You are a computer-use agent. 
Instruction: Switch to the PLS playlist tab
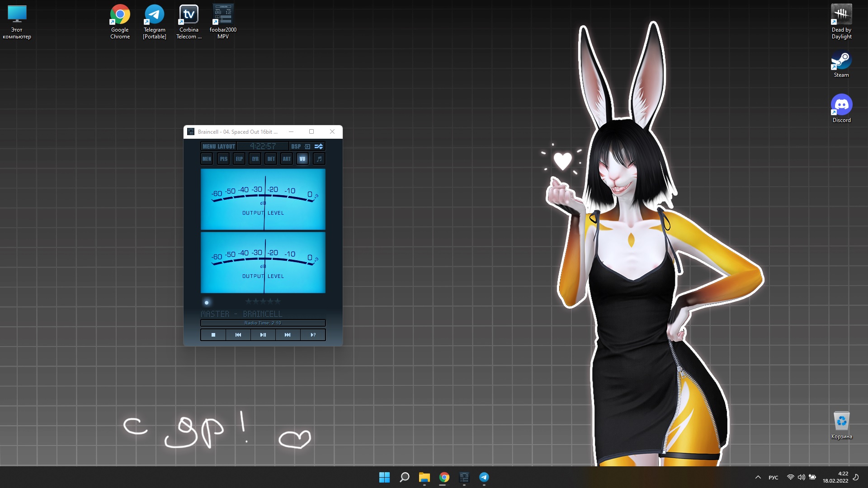point(223,159)
